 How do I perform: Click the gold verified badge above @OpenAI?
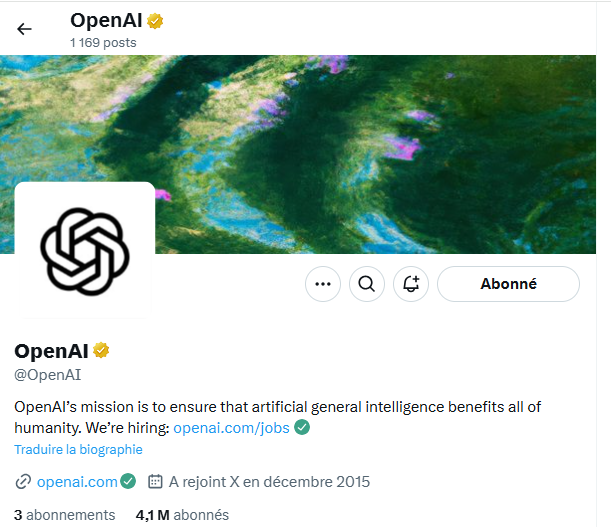pos(101,350)
